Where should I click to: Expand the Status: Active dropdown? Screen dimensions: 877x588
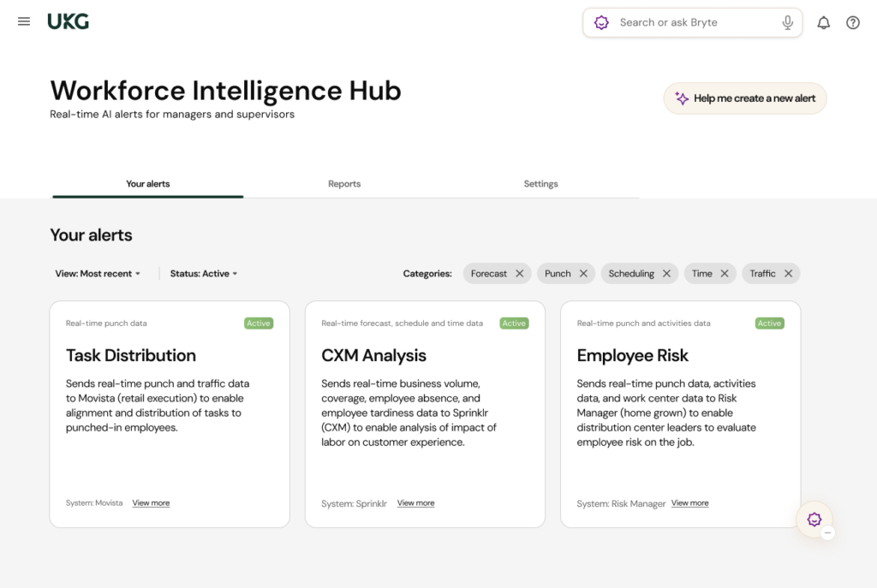(x=204, y=274)
